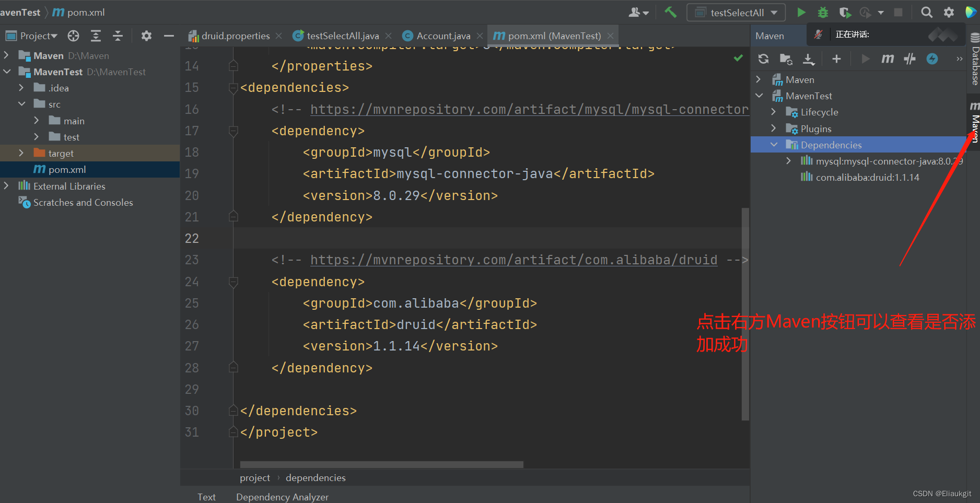
Task: Select the Text editor tab
Action: coord(206,497)
